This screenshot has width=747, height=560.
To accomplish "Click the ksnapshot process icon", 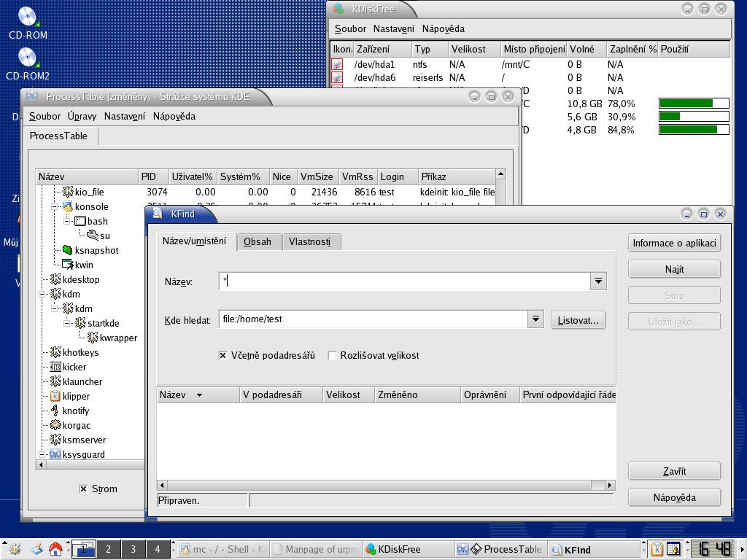I will 68,250.
